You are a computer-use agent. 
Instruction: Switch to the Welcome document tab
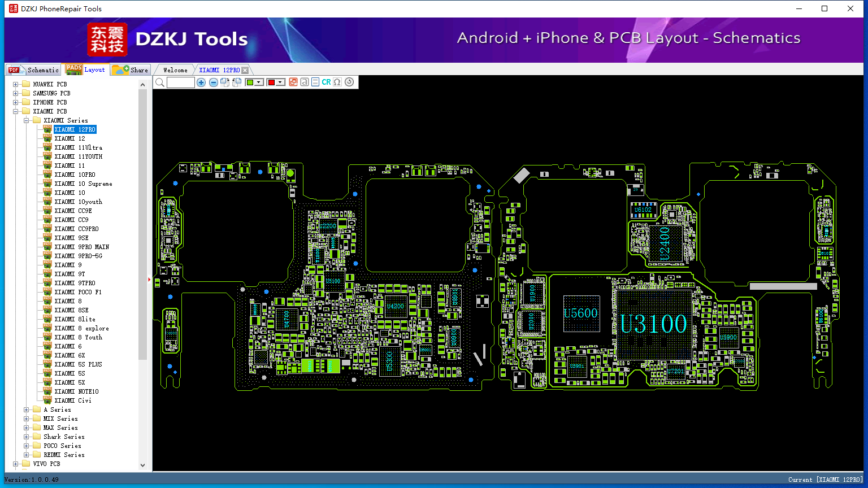pyautogui.click(x=175, y=70)
